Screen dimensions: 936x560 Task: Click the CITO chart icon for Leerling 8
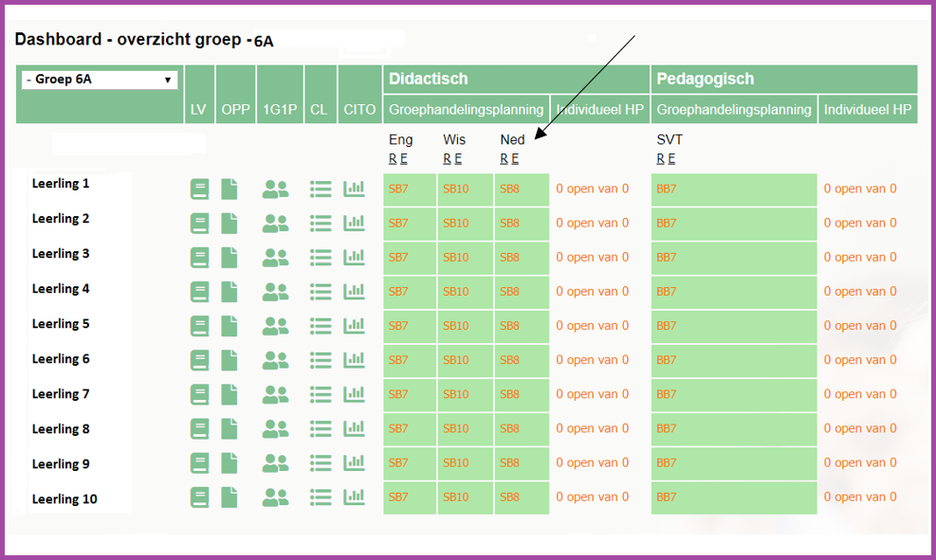tap(354, 428)
